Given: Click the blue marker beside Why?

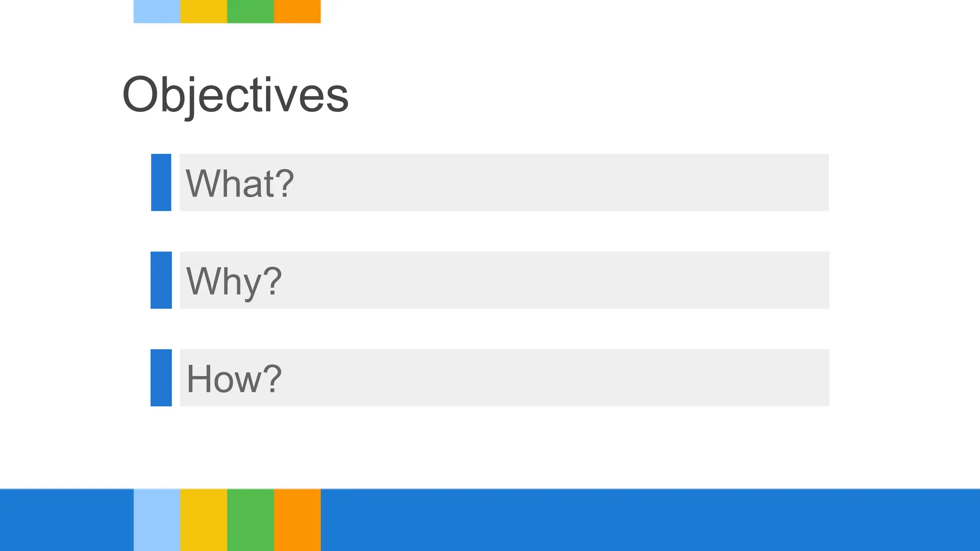Looking at the screenshot, I should pos(161,280).
